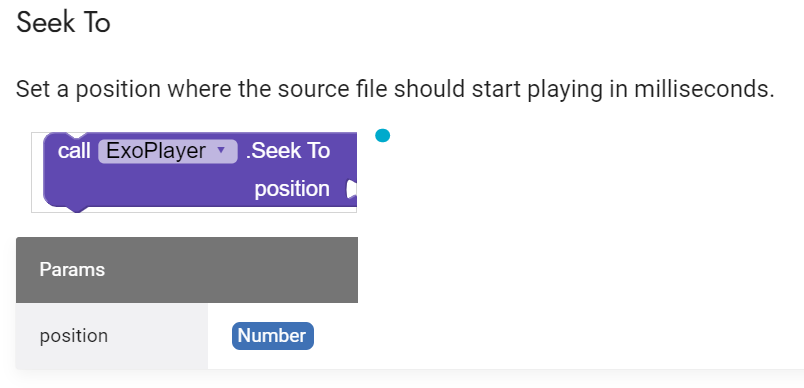Click the small dropdown arrow after ExoPlayer

pyautogui.click(x=221, y=150)
